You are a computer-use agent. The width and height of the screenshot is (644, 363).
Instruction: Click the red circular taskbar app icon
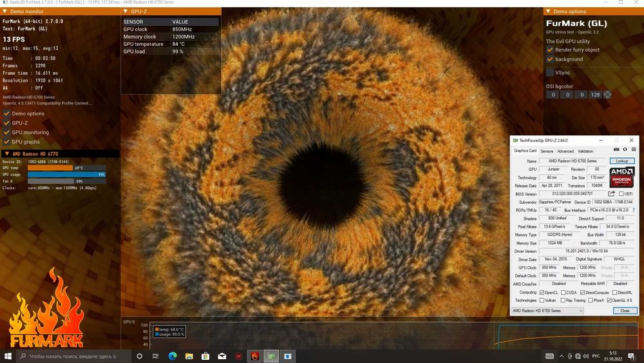click(238, 356)
